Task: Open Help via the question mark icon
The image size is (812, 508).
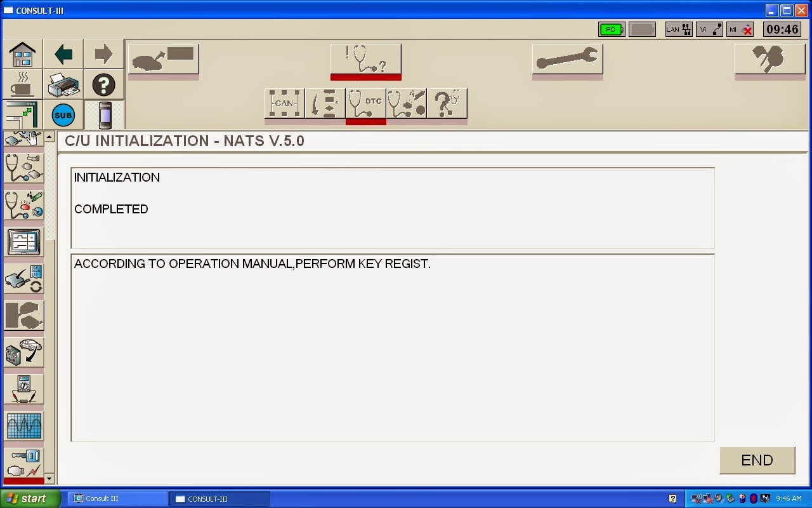Action: [x=103, y=84]
